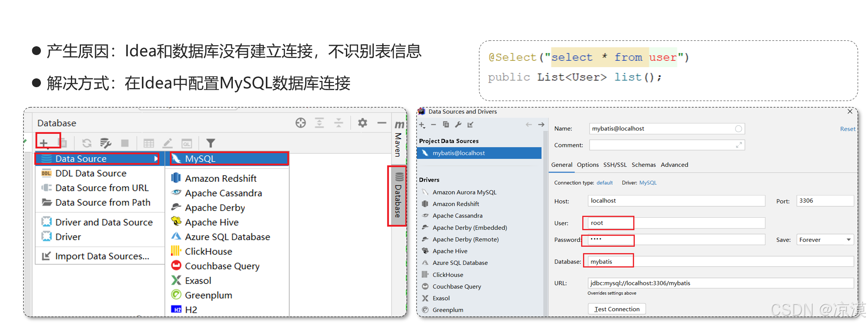The height and width of the screenshot is (324, 868).
Task: Click the Reset link
Action: 848,129
